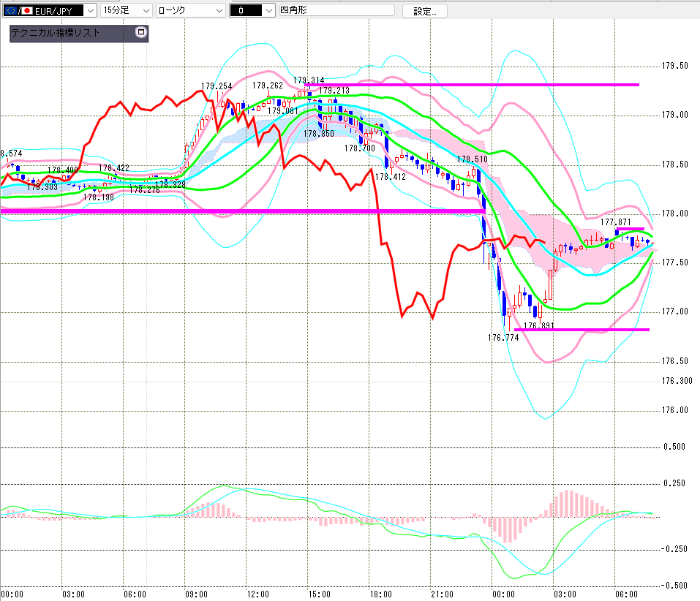The width and height of the screenshot is (700, 601).
Task: Click the 12:00 time axis label
Action: click(x=258, y=594)
